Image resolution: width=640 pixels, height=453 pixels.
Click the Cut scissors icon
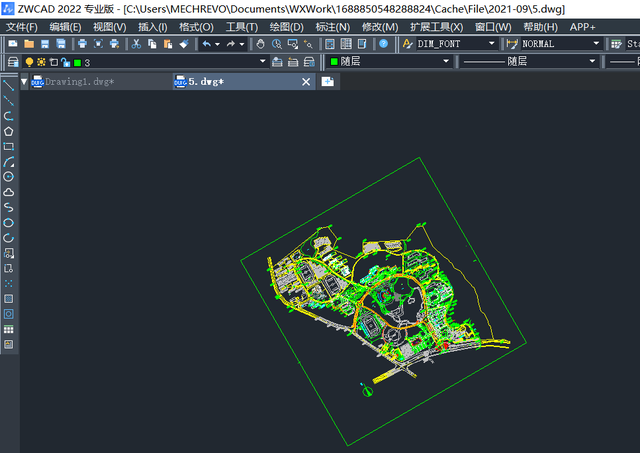pos(136,44)
